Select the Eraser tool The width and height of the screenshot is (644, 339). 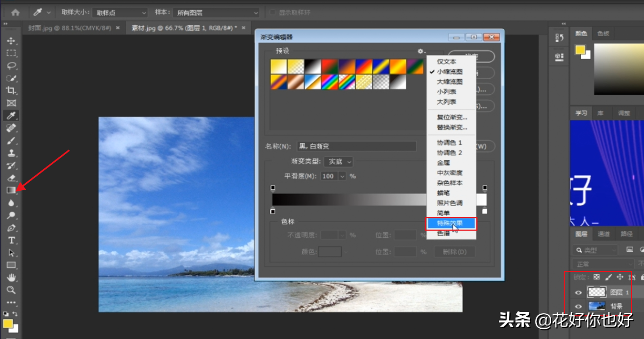pos(11,178)
